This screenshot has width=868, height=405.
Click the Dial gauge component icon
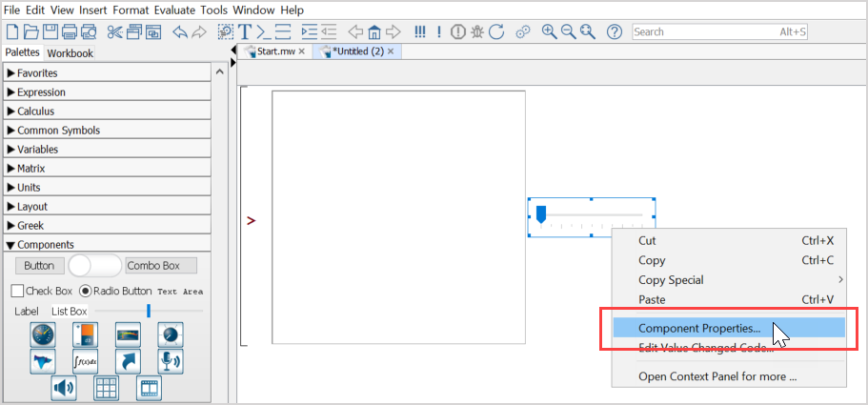tap(171, 334)
